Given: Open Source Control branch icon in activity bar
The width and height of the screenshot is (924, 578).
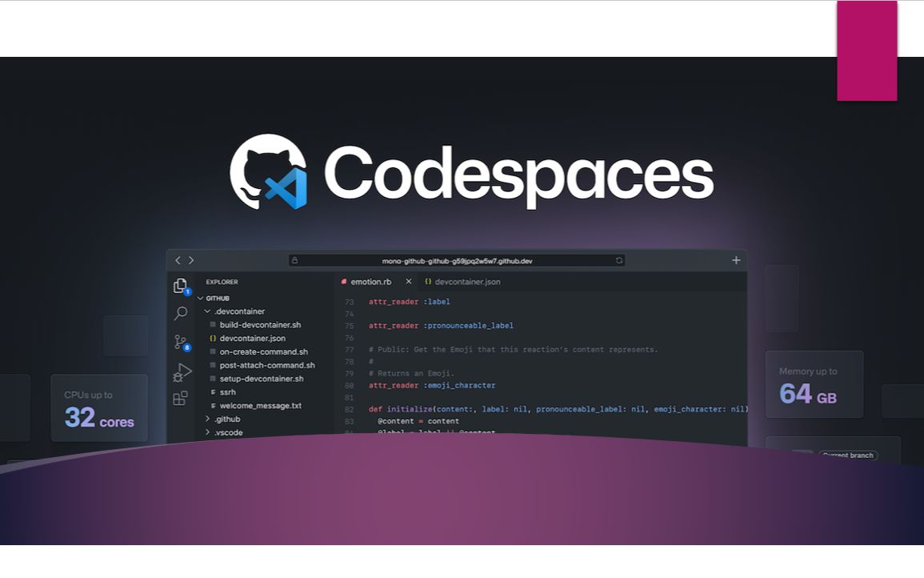Looking at the screenshot, I should pyautogui.click(x=181, y=342).
